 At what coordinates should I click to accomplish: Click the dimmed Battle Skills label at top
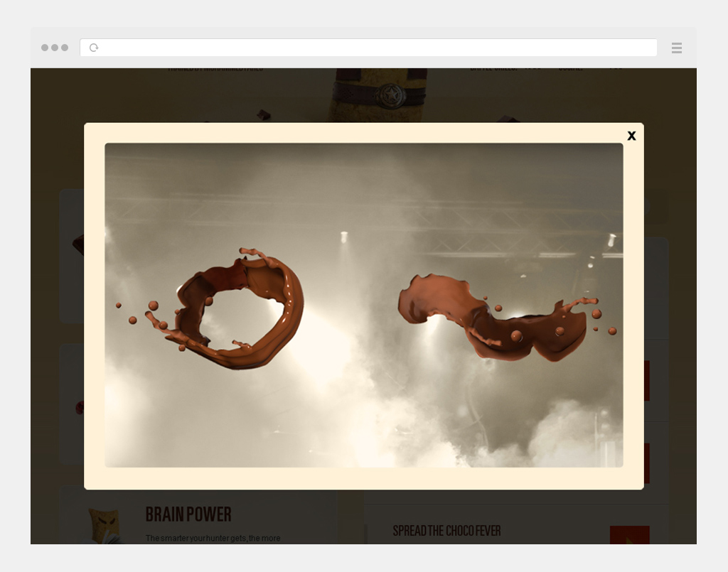coord(493,69)
